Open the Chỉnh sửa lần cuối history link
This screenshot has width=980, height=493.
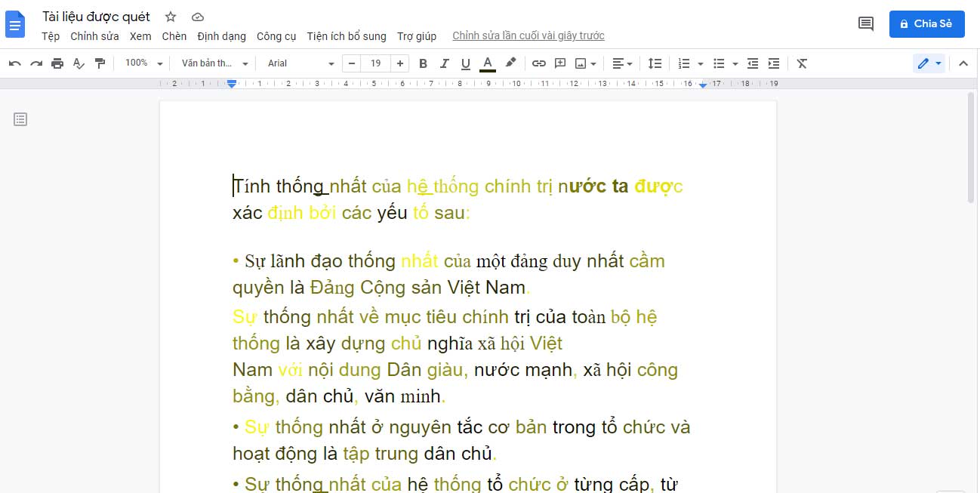pos(528,36)
